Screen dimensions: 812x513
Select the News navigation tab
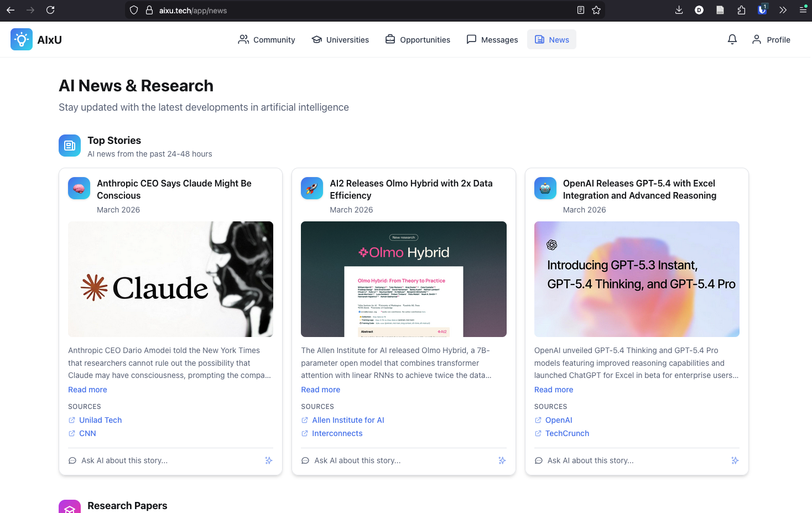[x=551, y=39]
